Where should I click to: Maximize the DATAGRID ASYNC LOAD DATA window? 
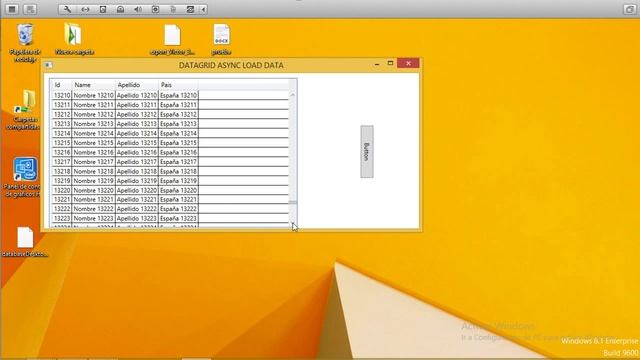pos(390,63)
